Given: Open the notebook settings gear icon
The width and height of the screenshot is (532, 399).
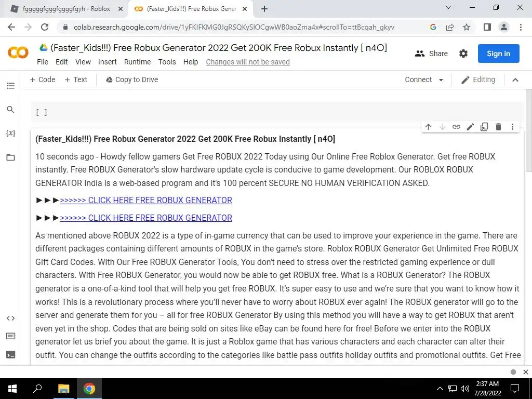Looking at the screenshot, I should (x=463, y=54).
